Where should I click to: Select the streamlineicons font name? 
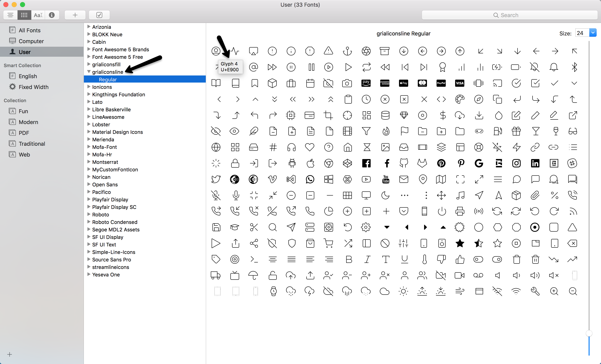[111, 267]
